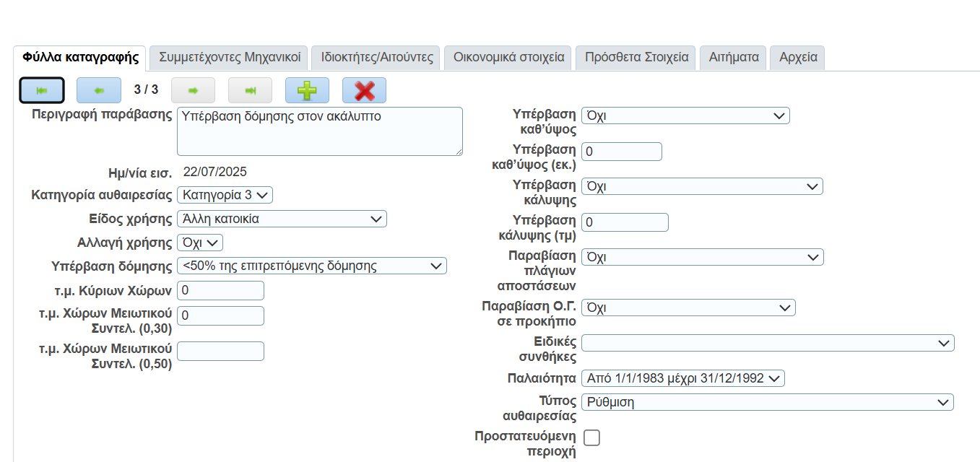Go to first record using navigation icon
Viewport: 980px width, 462px height.
[42, 90]
